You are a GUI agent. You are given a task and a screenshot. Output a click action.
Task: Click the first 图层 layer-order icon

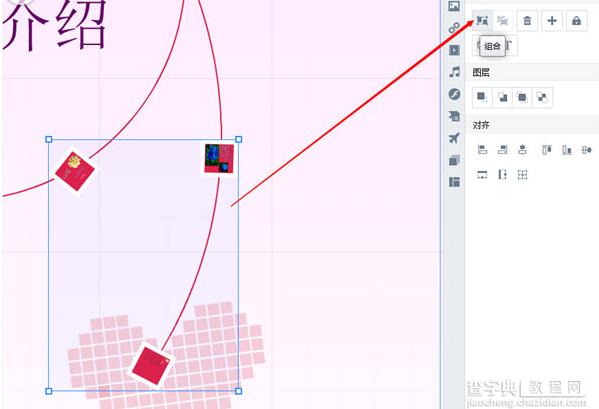pyautogui.click(x=482, y=97)
